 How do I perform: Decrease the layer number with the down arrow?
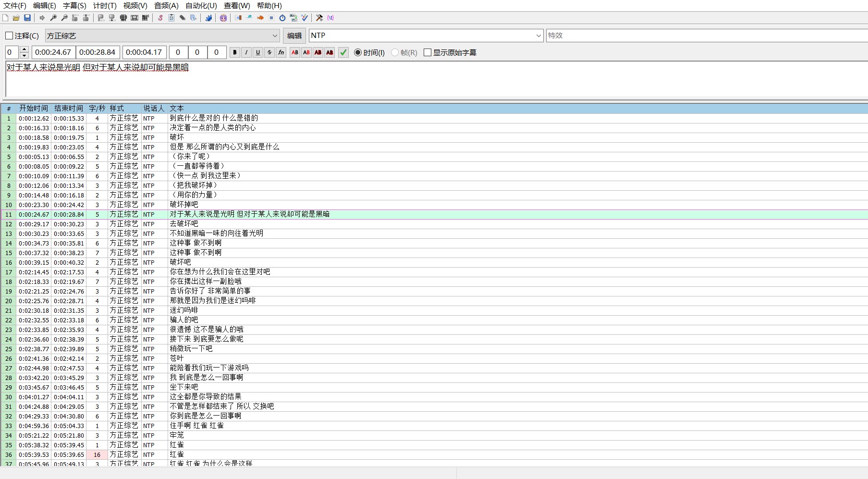click(x=24, y=55)
